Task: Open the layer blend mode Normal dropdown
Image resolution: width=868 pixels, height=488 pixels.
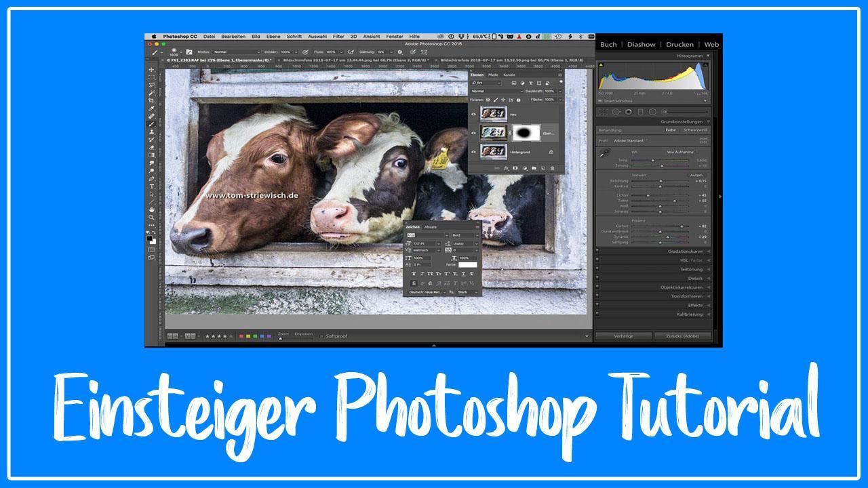Action: click(497, 91)
